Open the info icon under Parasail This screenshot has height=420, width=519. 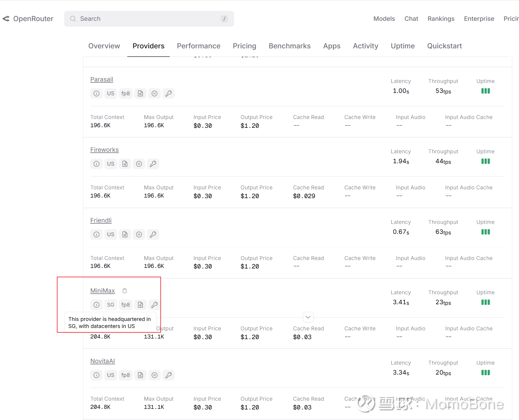96,93
